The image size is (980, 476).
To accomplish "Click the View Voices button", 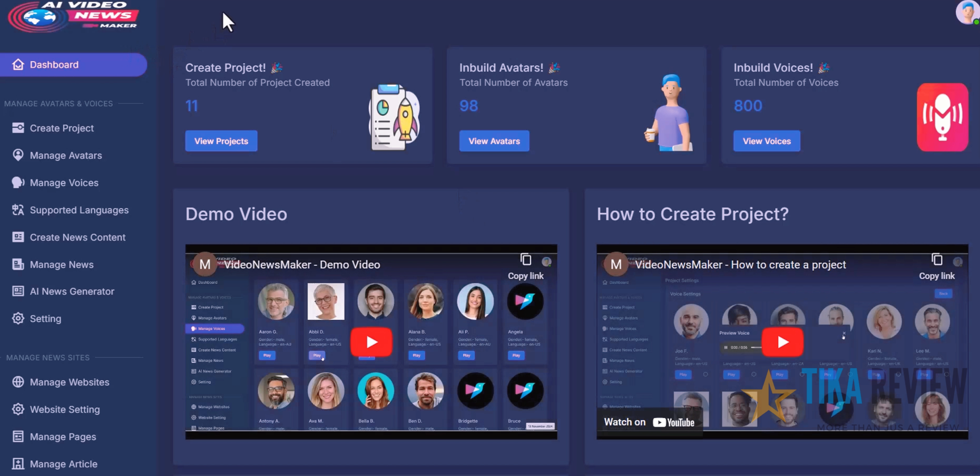I will (x=767, y=141).
